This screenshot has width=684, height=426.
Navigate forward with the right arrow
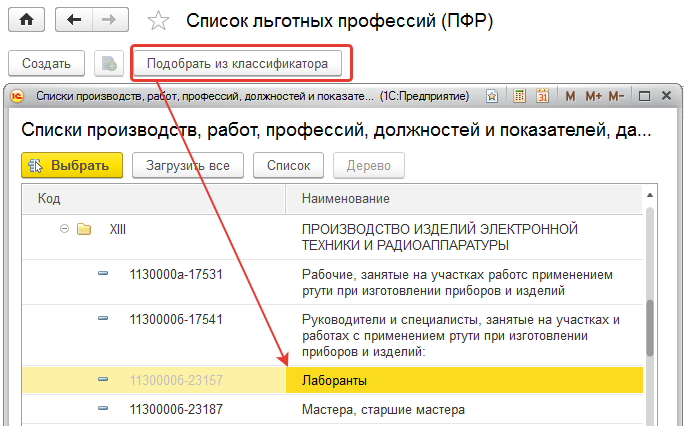point(110,20)
